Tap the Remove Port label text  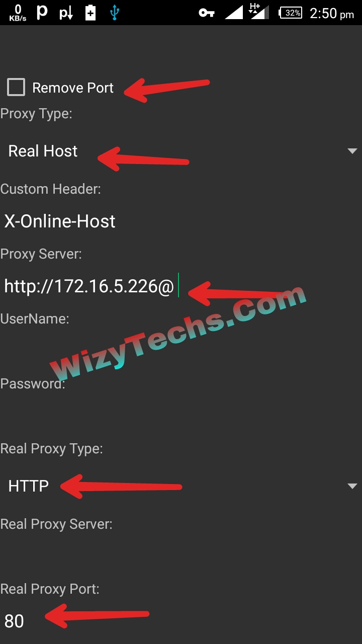(73, 88)
